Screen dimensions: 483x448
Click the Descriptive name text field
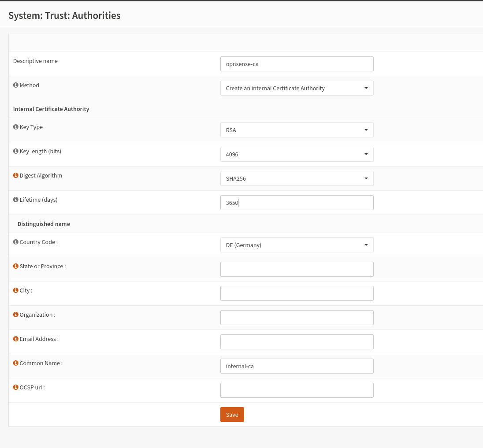[297, 64]
